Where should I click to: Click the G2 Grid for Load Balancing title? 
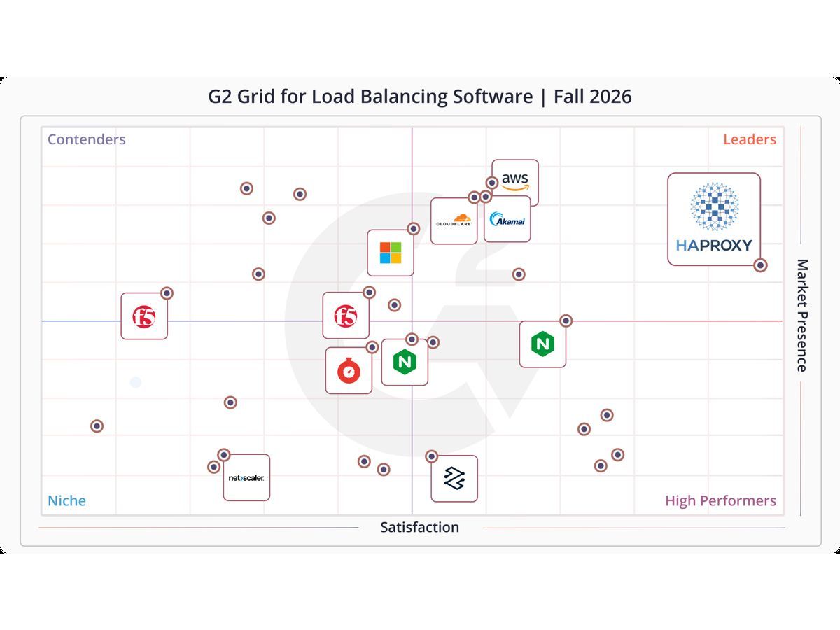click(420, 96)
